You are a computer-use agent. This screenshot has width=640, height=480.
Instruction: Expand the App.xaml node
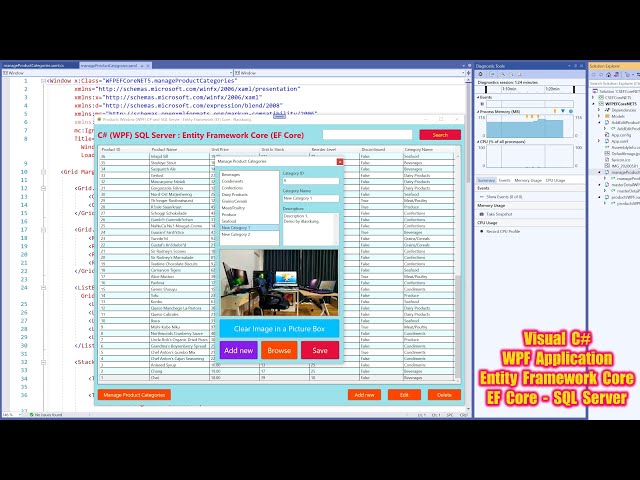pos(600,141)
